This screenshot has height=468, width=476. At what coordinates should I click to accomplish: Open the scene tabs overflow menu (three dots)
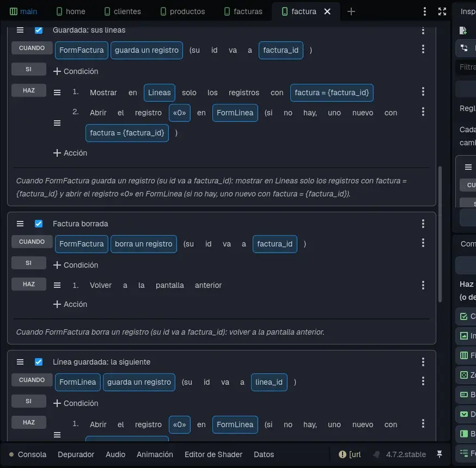point(425,11)
